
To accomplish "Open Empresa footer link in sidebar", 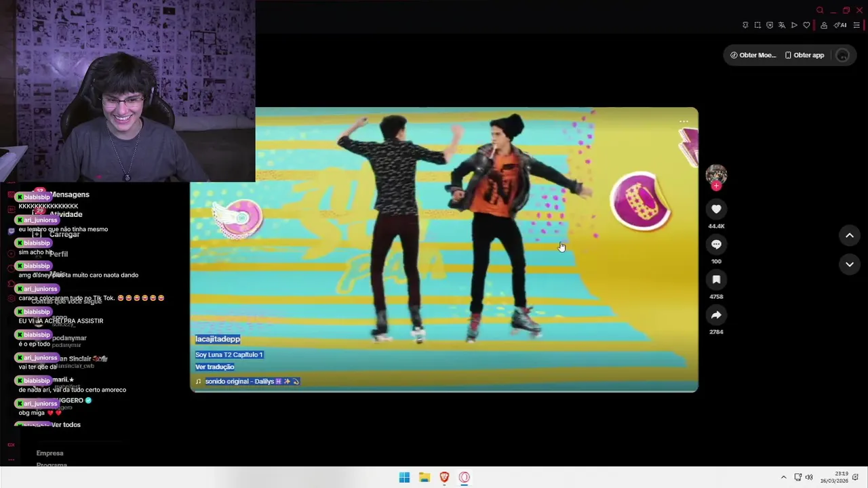I will point(50,453).
